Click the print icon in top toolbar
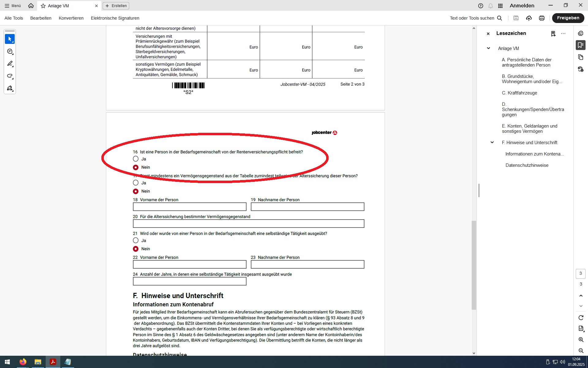 (x=541, y=18)
